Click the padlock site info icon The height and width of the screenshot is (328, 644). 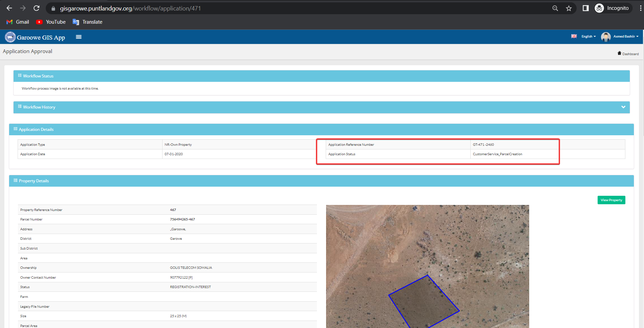pyautogui.click(x=53, y=8)
